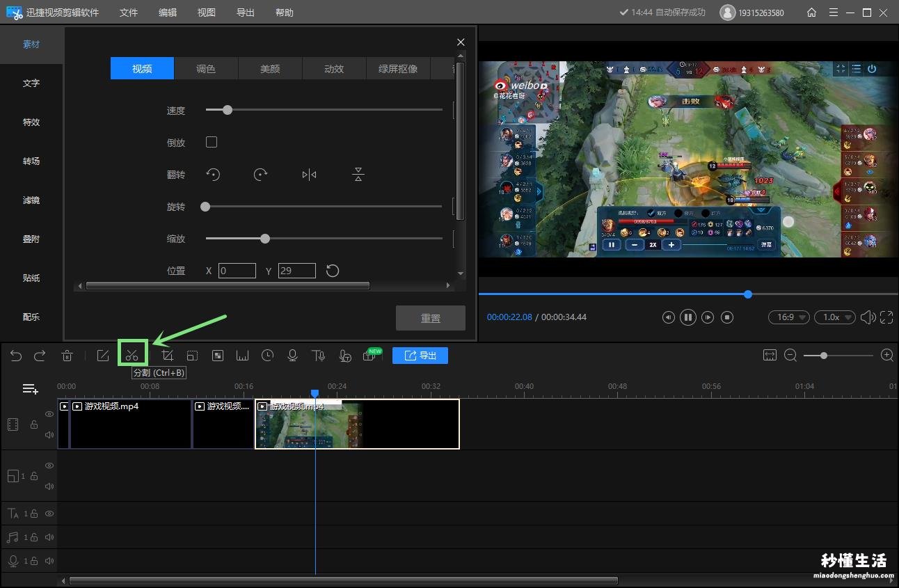Select the 视频 tab
899x588 pixels.
pyautogui.click(x=142, y=68)
